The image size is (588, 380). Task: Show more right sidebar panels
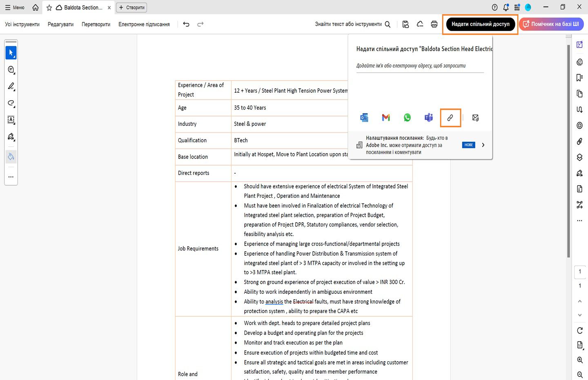coord(579,221)
